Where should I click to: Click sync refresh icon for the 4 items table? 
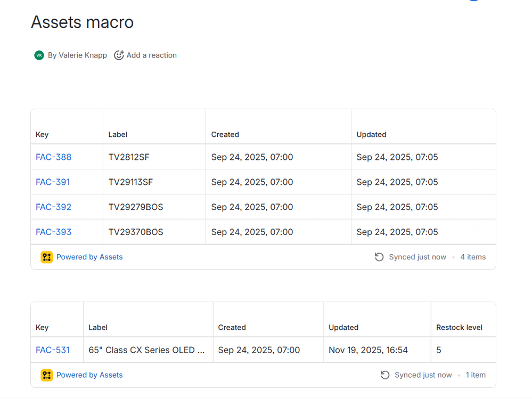tap(379, 257)
